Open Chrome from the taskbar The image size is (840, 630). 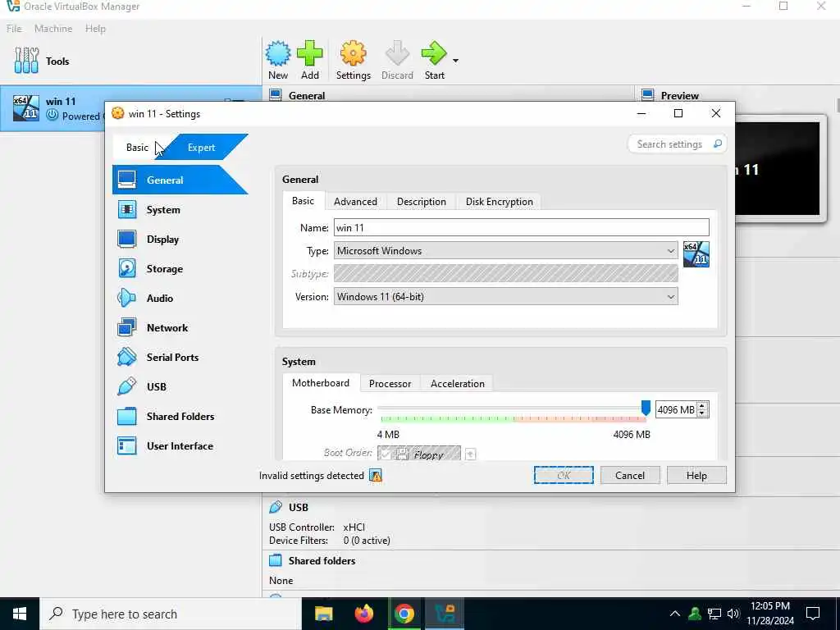tap(404, 614)
